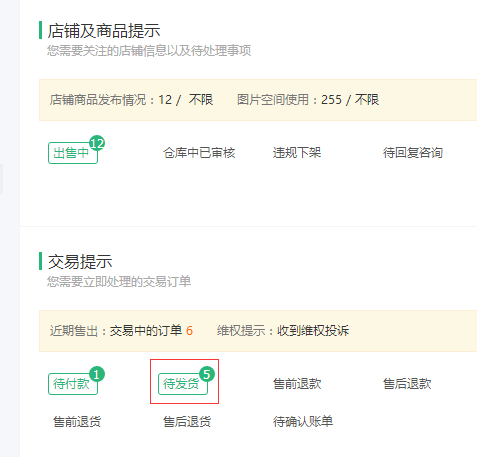The width and height of the screenshot is (477, 457).
Task: View 违规下架 products
Action: (x=297, y=153)
